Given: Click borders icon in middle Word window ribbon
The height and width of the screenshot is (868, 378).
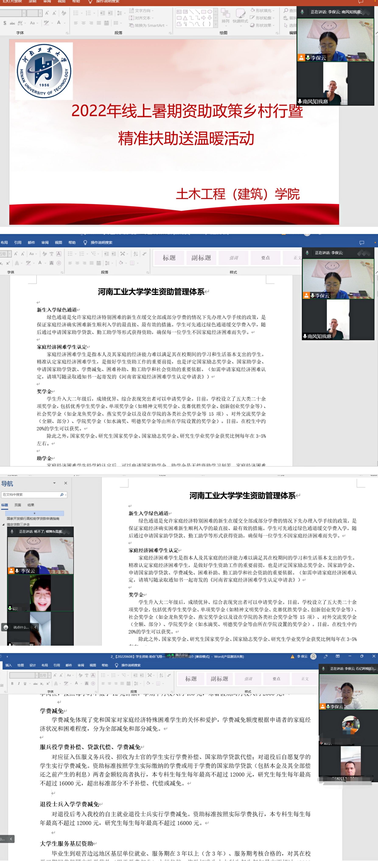Looking at the screenshot, I should tap(132, 263).
